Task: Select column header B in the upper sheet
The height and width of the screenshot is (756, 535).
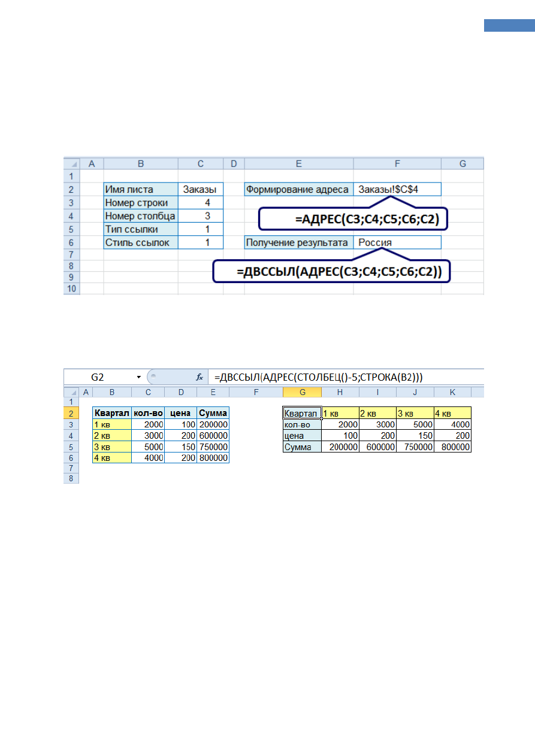Action: pos(141,163)
